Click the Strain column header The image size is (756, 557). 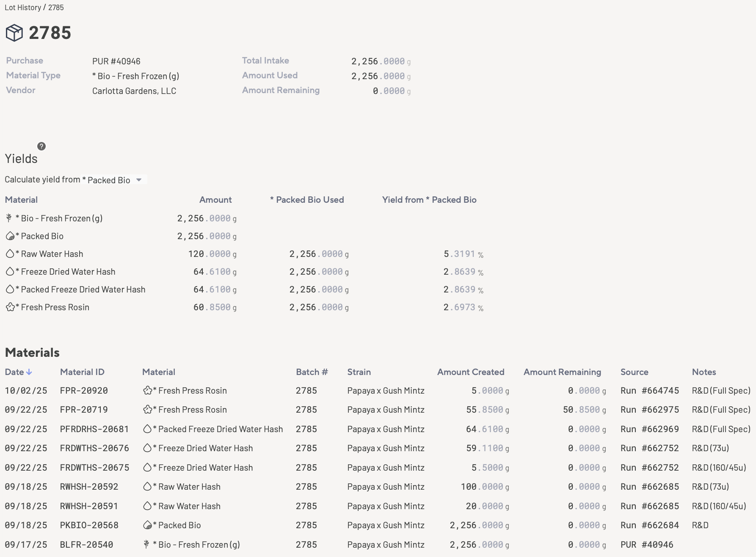click(359, 372)
